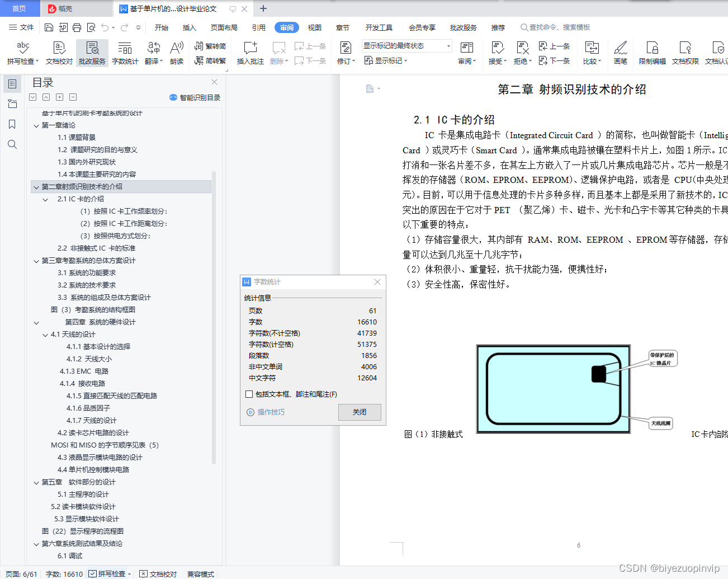This screenshot has height=579, width=728.
Task: Switch to the 开始 ribbon tab
Action: click(x=162, y=27)
